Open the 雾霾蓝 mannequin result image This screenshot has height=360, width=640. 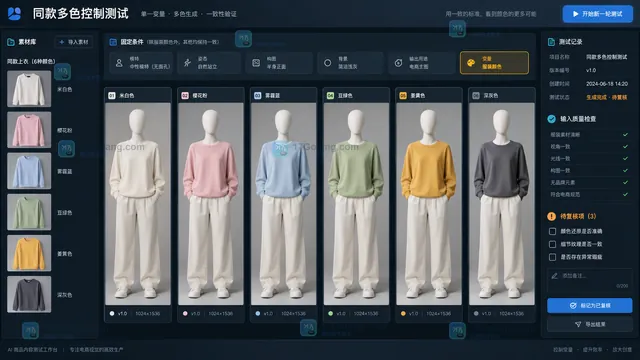[x=283, y=204]
